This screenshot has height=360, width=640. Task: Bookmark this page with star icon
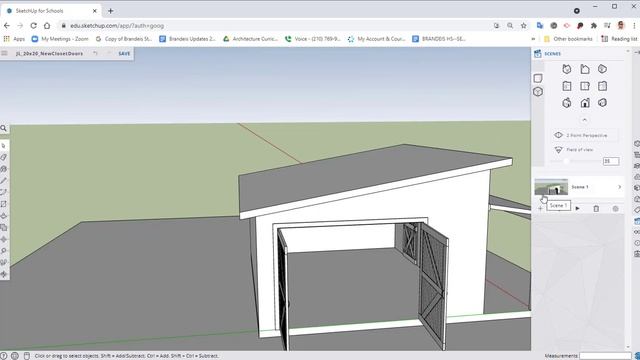click(x=524, y=26)
